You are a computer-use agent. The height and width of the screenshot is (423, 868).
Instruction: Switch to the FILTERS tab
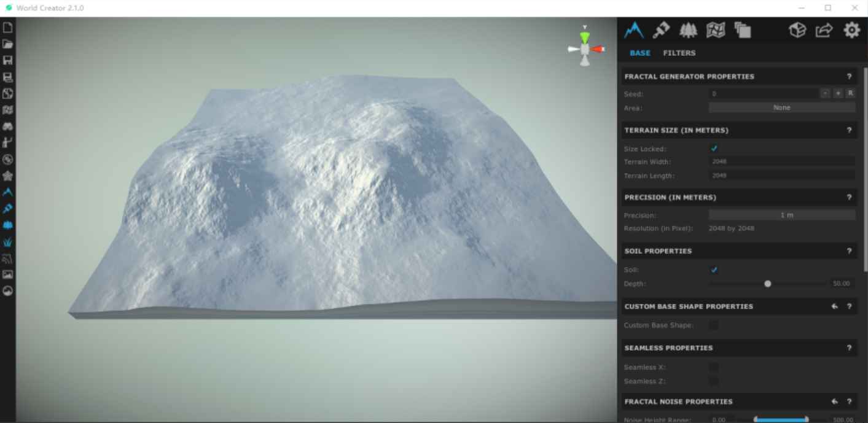[x=679, y=53]
